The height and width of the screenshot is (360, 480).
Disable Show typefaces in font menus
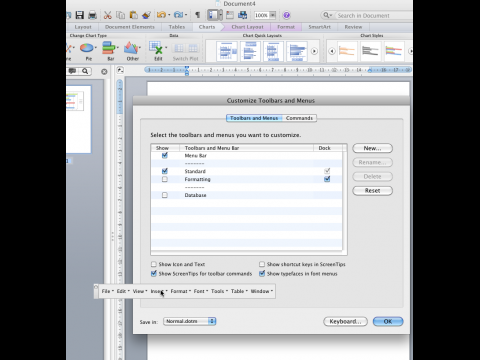262,274
